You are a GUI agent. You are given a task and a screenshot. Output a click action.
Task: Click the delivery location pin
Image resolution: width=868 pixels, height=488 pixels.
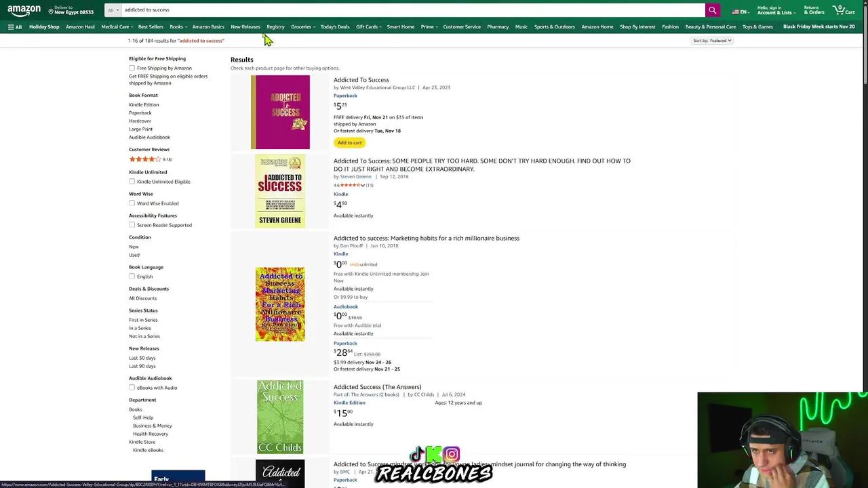pyautogui.click(x=51, y=11)
